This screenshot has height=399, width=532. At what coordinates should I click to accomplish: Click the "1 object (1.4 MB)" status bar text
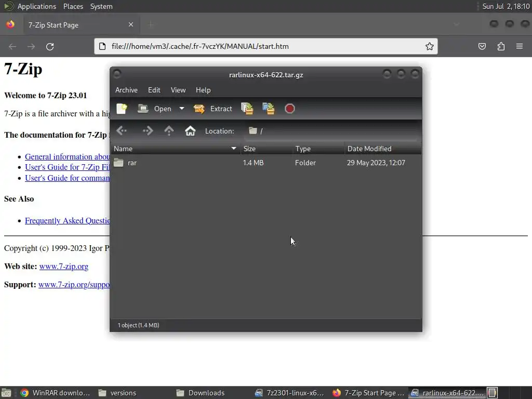138,325
